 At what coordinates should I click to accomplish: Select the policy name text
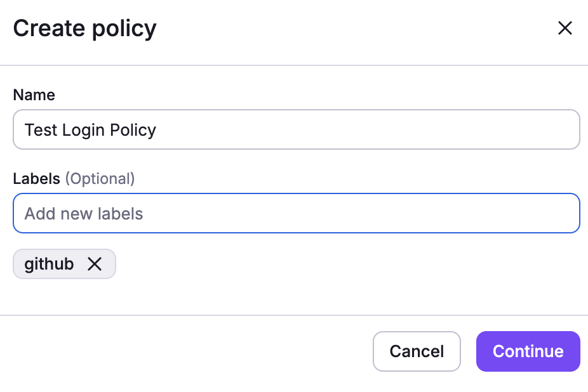[x=90, y=129]
